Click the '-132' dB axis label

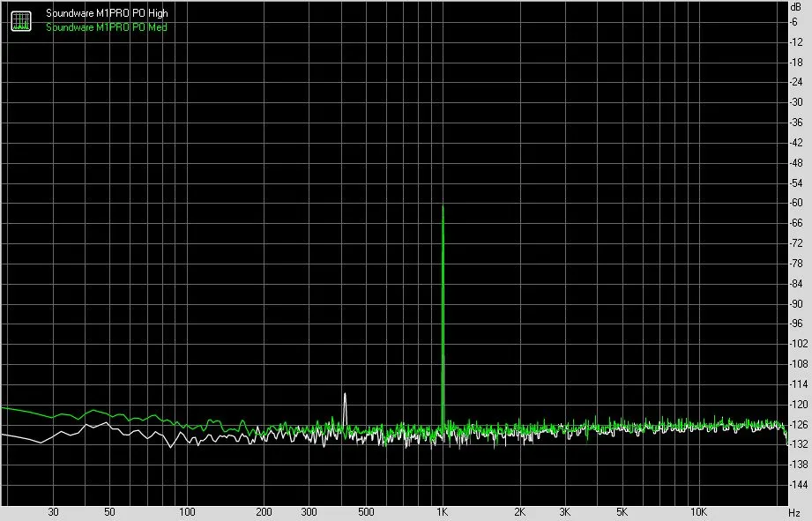[798, 444]
